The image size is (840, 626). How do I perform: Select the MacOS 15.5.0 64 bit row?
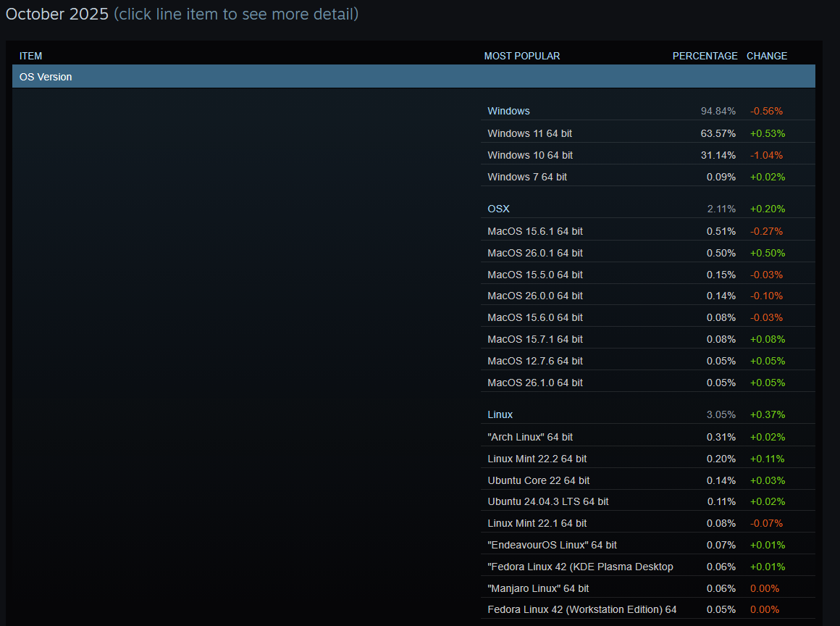648,275
